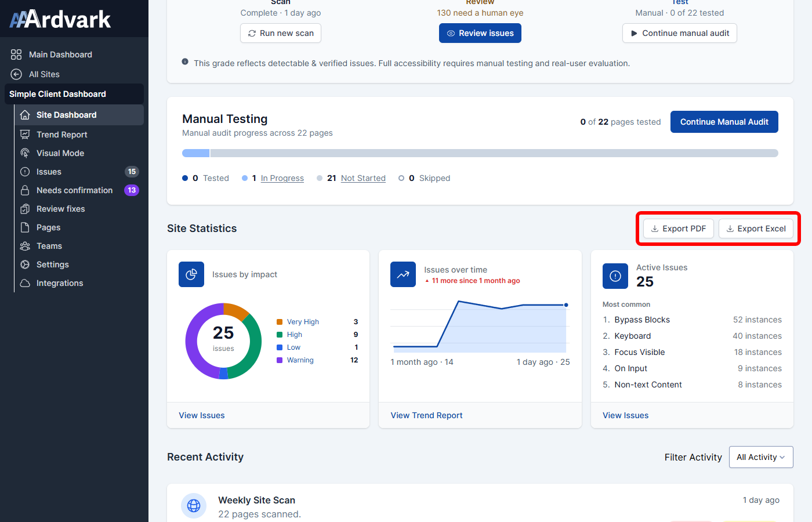
Task: Click Issues alert circle icon
Action: [25, 172]
